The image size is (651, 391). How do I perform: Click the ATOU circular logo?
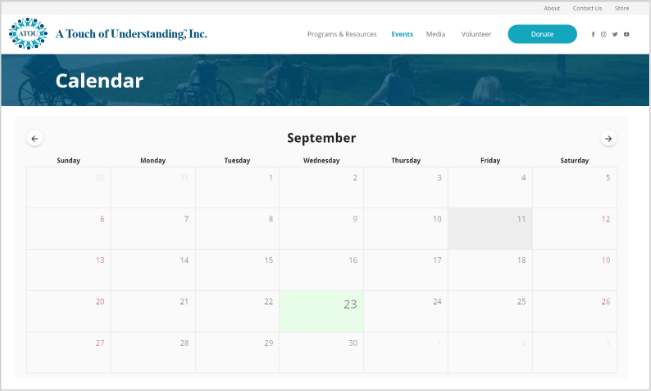(x=28, y=34)
